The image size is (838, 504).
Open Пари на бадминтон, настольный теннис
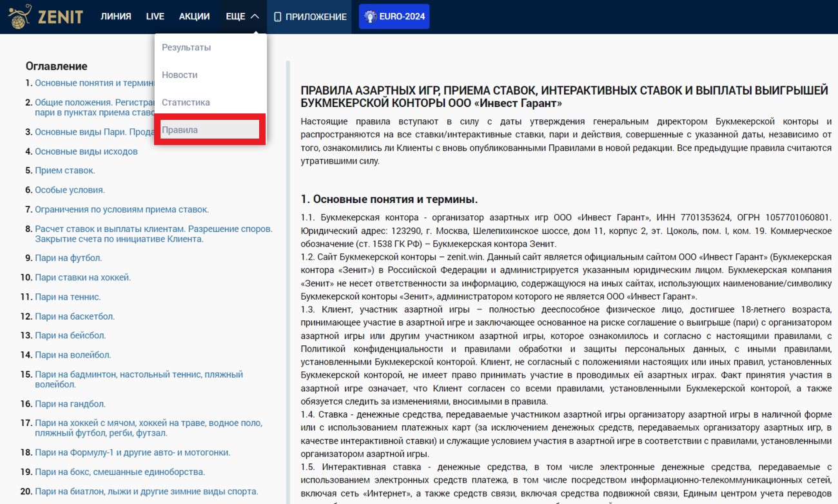pyautogui.click(x=139, y=380)
